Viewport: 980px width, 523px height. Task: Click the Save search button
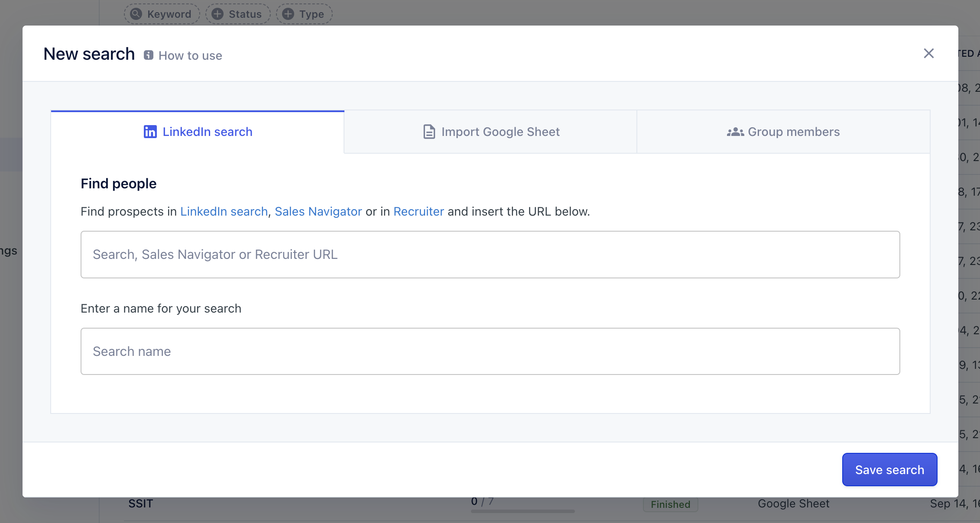(890, 469)
